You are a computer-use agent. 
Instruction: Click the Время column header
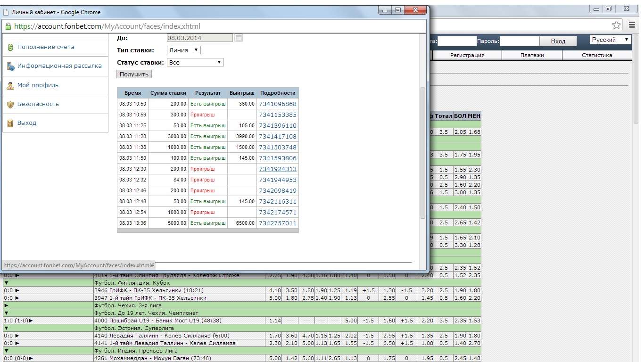(132, 93)
